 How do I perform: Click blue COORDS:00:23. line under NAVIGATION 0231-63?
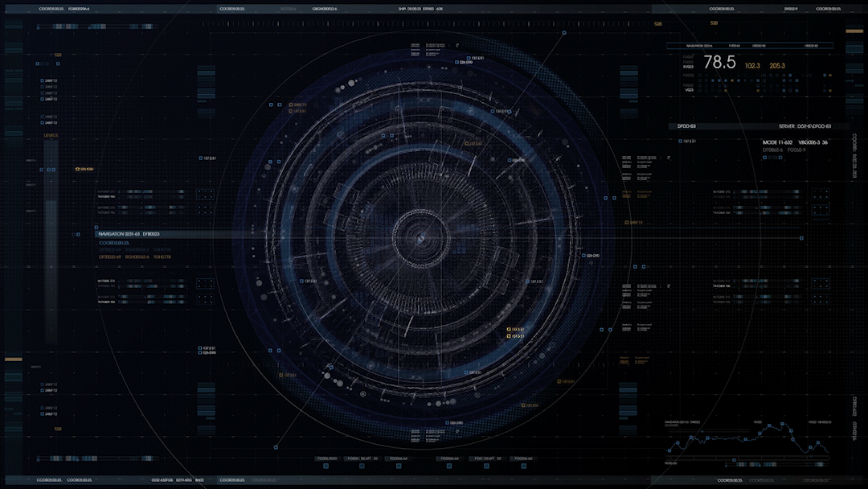click(x=114, y=243)
